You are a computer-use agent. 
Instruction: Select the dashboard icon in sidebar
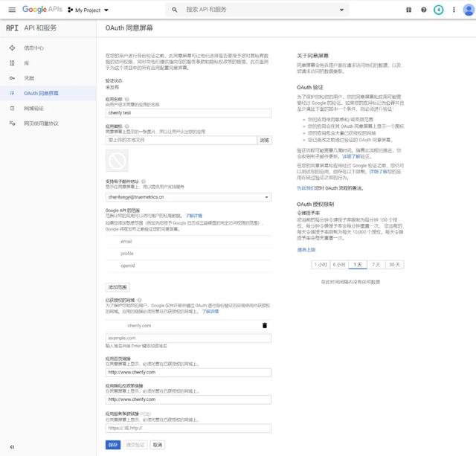coord(12,48)
